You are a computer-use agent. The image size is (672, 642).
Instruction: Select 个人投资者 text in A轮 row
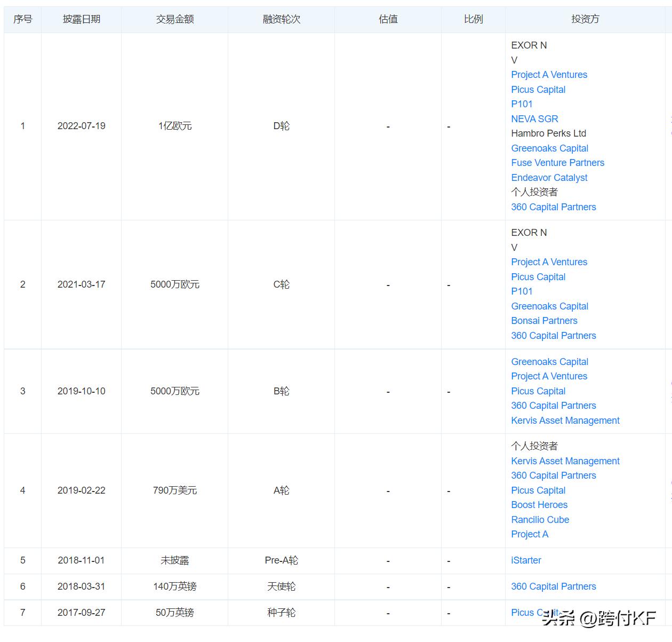534,446
